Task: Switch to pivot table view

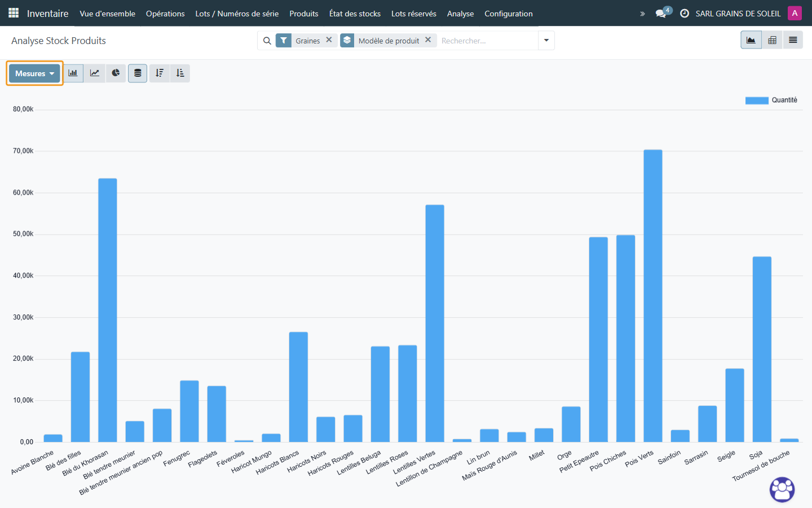Action: pyautogui.click(x=773, y=40)
